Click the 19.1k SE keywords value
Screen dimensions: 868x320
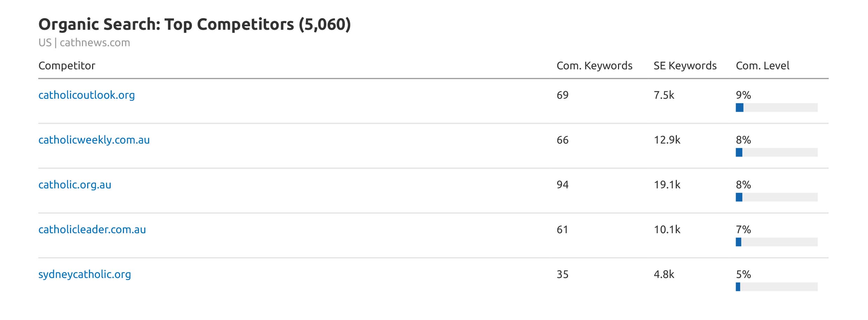(667, 185)
